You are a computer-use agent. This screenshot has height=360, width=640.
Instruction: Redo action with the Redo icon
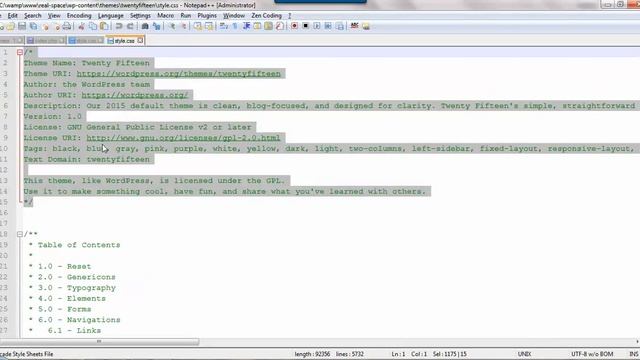click(130, 26)
